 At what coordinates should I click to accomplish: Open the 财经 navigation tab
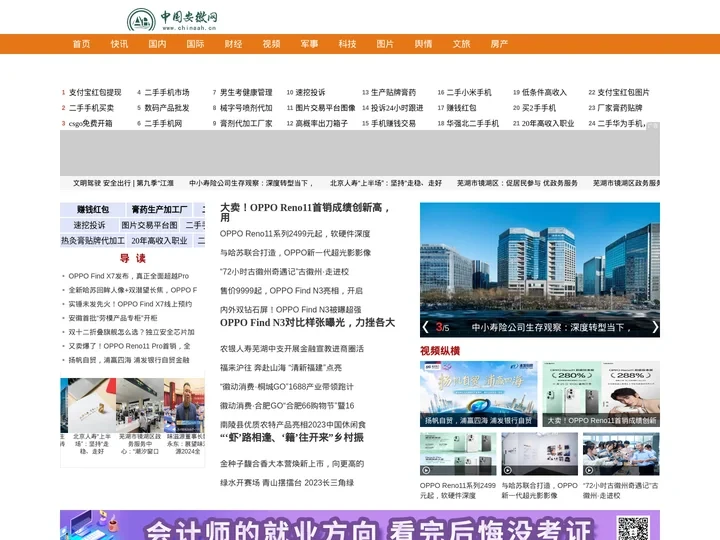click(233, 44)
